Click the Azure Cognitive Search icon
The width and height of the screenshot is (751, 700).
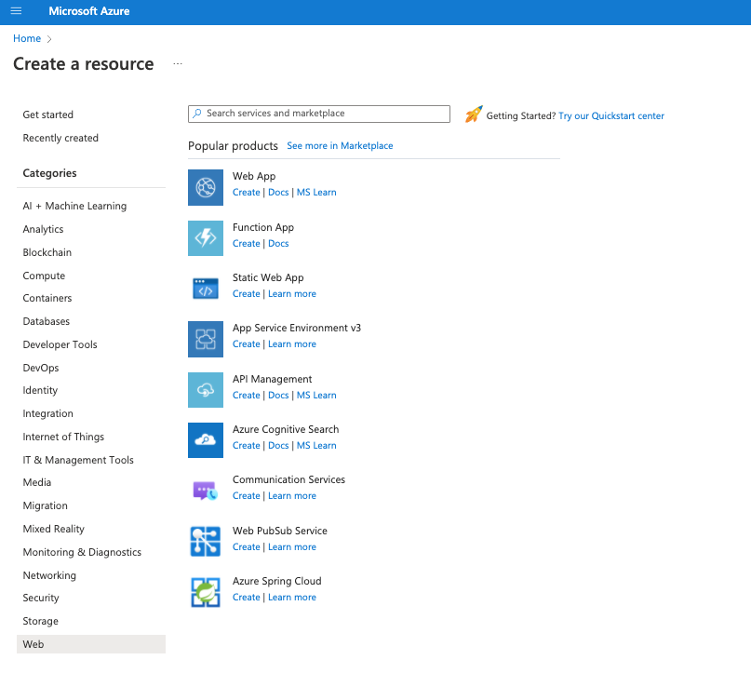click(206, 440)
